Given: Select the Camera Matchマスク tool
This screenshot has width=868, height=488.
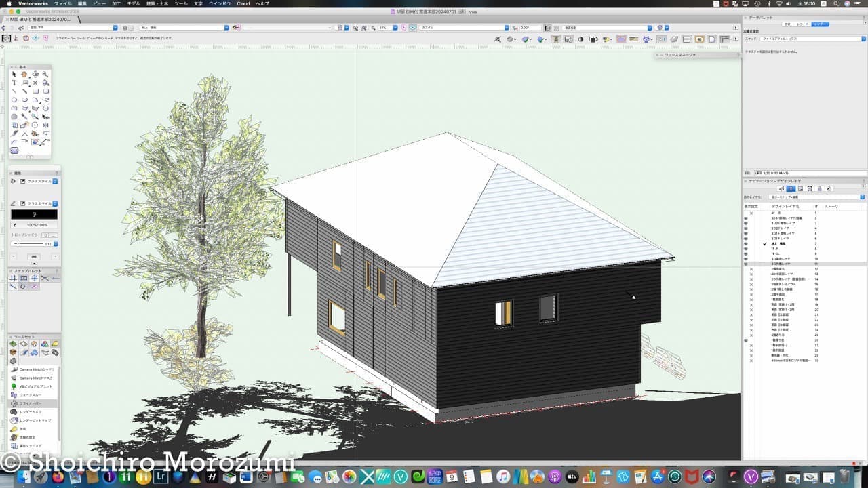Looking at the screenshot, I should [35, 378].
